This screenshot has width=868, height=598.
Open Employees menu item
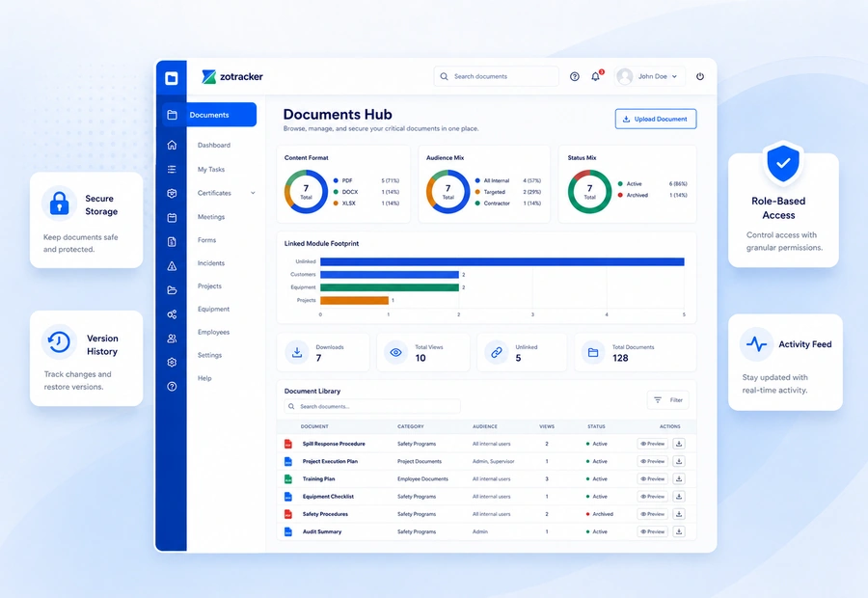click(213, 332)
